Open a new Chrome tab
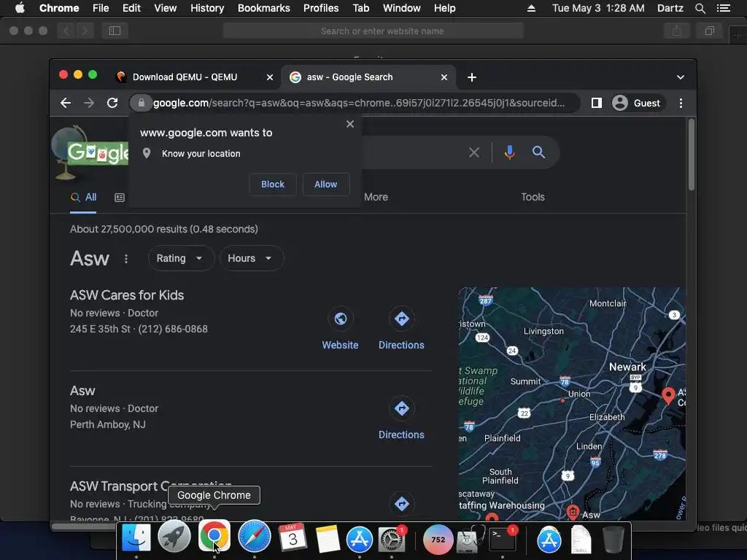This screenshot has height=560, width=747. click(472, 77)
